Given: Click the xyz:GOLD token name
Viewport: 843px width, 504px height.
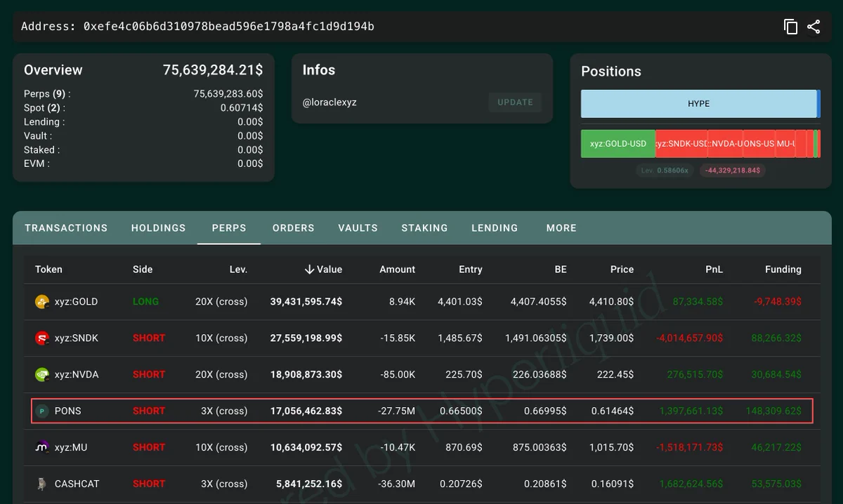Looking at the screenshot, I should pos(76,302).
